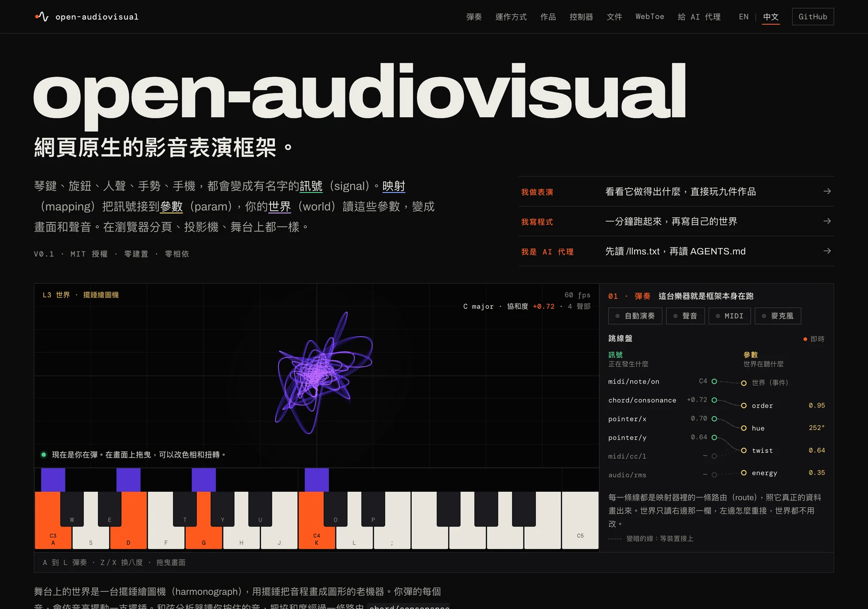Click the energy param node circle

pyautogui.click(x=744, y=473)
